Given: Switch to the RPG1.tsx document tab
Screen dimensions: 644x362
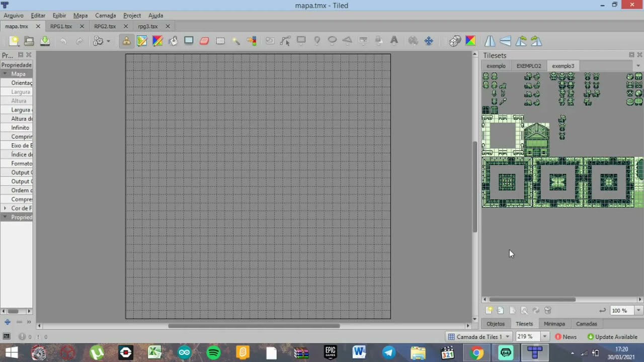Looking at the screenshot, I should [61, 26].
